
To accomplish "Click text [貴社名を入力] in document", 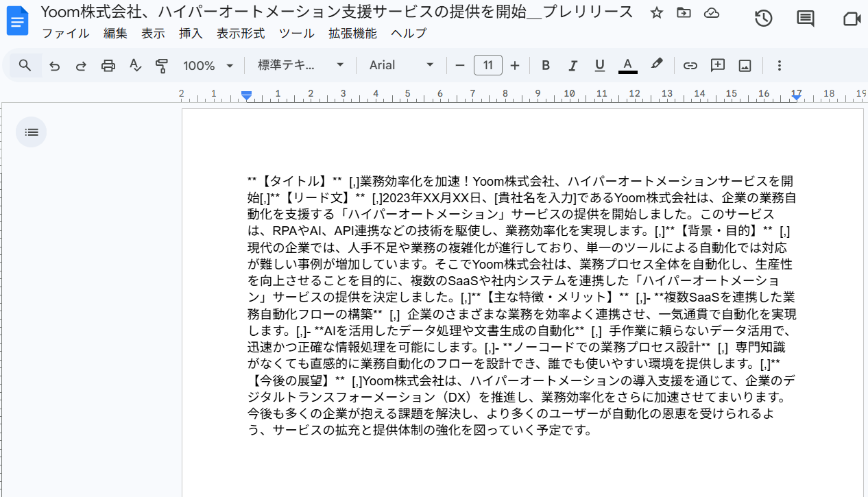I will pos(536,198).
